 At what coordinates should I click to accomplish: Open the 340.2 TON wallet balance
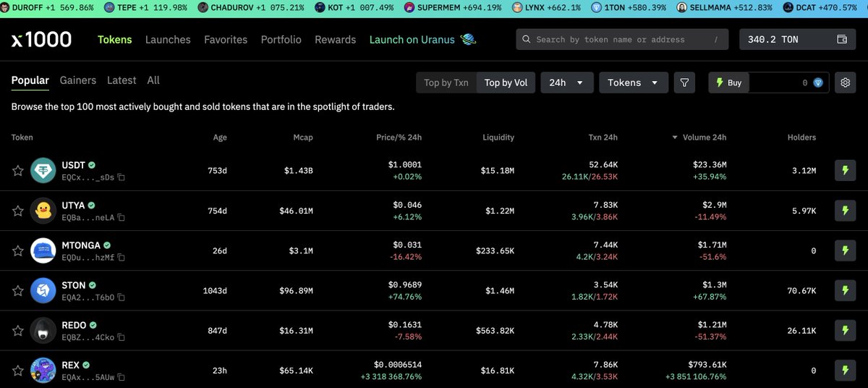797,39
